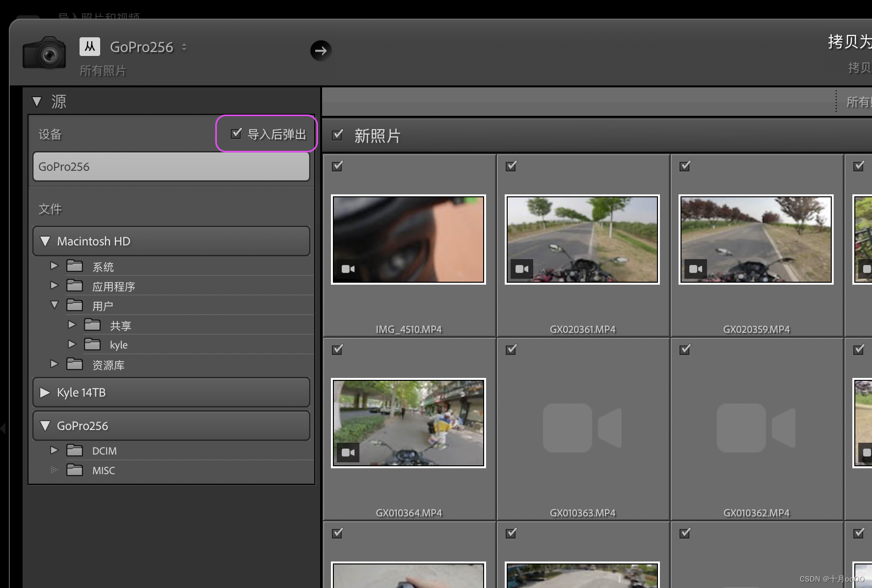Select the GX020361.MP4 thumbnail
This screenshot has width=872, height=588.
582,240
